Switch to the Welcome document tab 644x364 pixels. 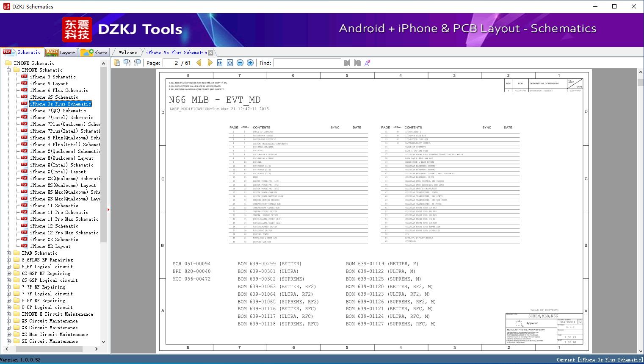(128, 53)
